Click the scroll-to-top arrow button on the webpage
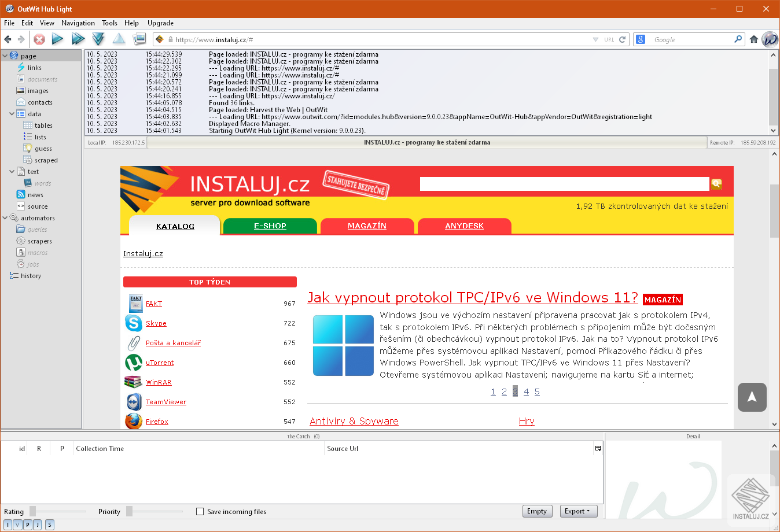 (x=752, y=397)
